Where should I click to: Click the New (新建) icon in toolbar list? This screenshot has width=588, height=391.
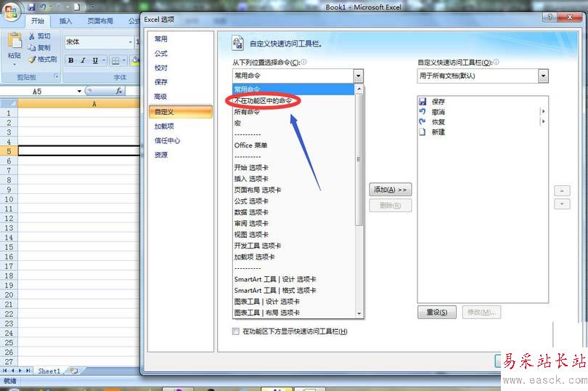pyautogui.click(x=422, y=132)
